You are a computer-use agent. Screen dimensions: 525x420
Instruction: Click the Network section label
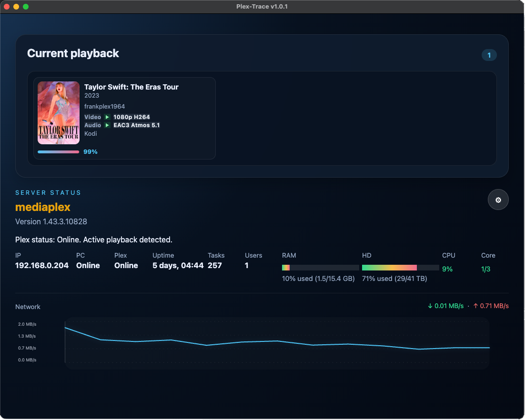[28, 307]
